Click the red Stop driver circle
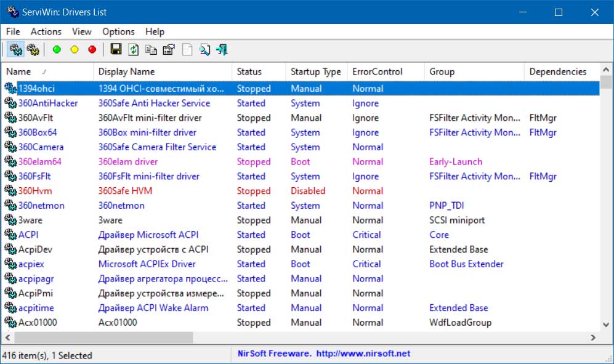Image resolution: width=614 pixels, height=364 pixels. click(92, 49)
